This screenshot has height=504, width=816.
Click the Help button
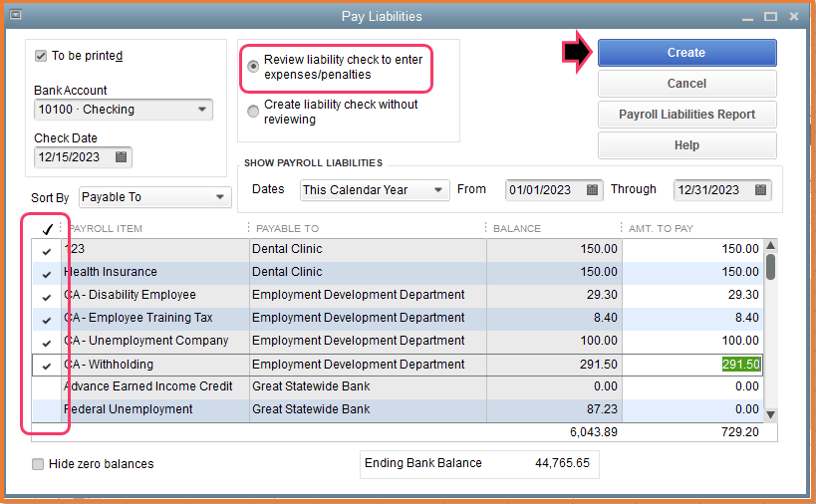coord(686,145)
